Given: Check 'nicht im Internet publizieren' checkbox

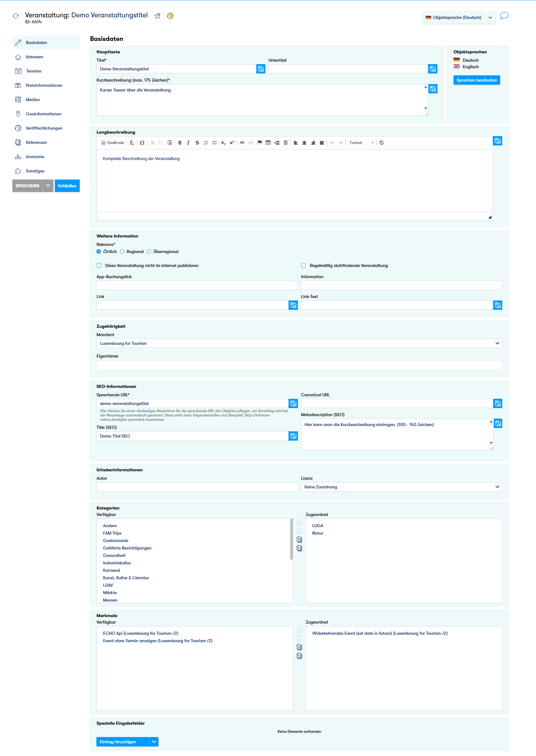Looking at the screenshot, I should pos(99,265).
